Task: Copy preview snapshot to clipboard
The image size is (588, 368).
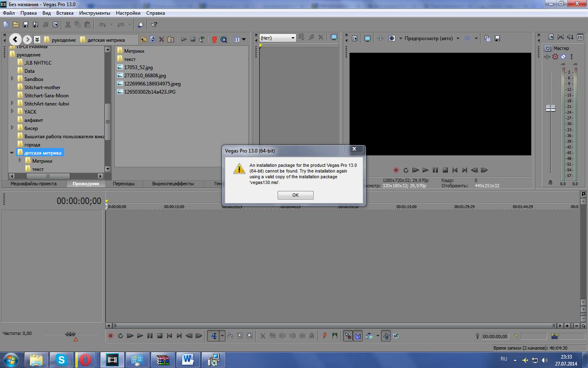Action: tap(487, 38)
